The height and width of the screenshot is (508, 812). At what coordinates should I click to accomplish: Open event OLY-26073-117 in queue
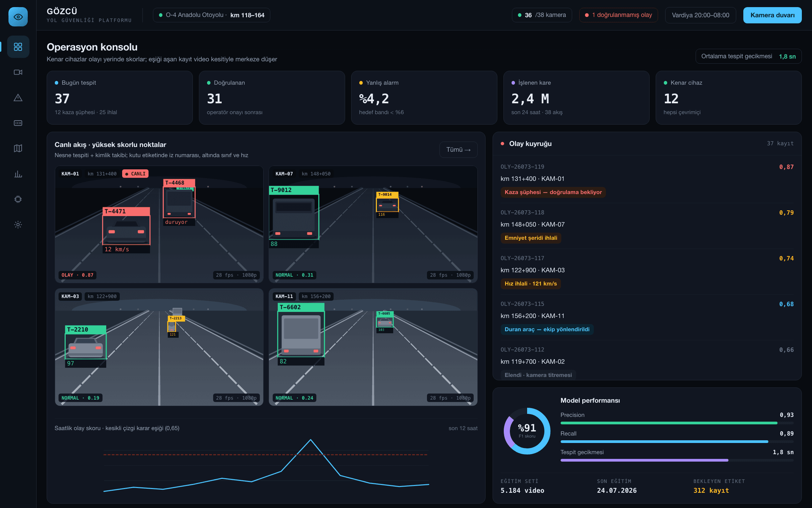[647, 271]
